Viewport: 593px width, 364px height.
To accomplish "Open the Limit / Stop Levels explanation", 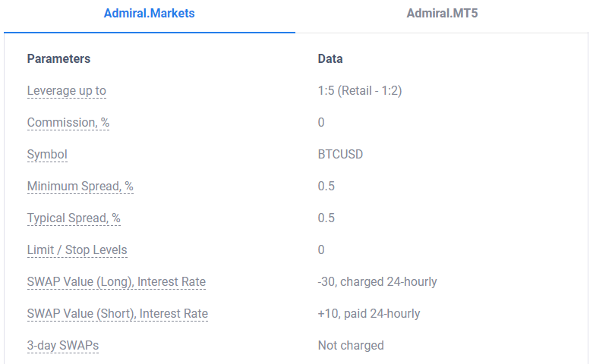I will coord(77,250).
